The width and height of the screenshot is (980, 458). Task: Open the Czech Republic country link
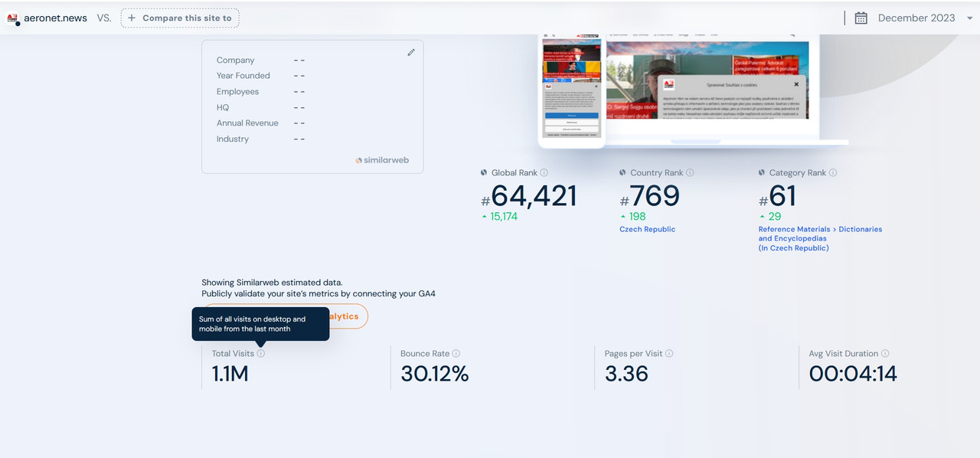coord(648,230)
